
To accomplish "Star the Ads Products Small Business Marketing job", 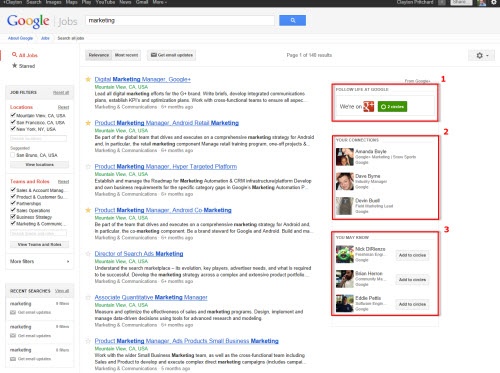I will (x=88, y=341).
